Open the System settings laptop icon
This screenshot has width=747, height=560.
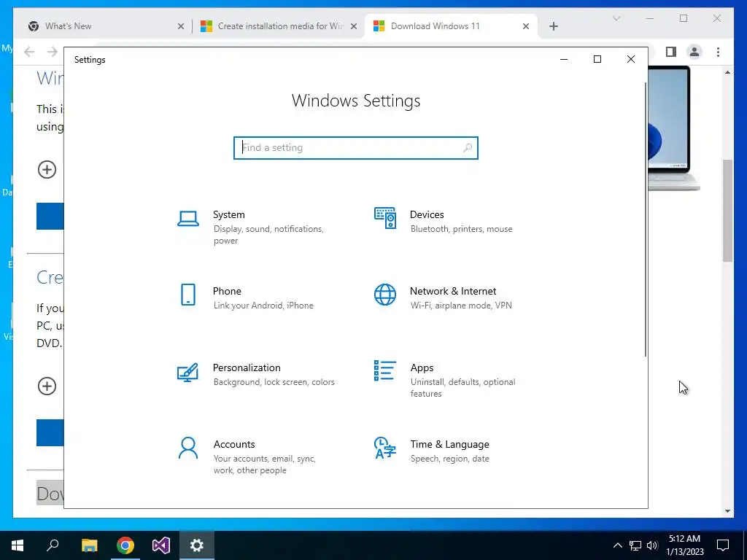(x=188, y=219)
